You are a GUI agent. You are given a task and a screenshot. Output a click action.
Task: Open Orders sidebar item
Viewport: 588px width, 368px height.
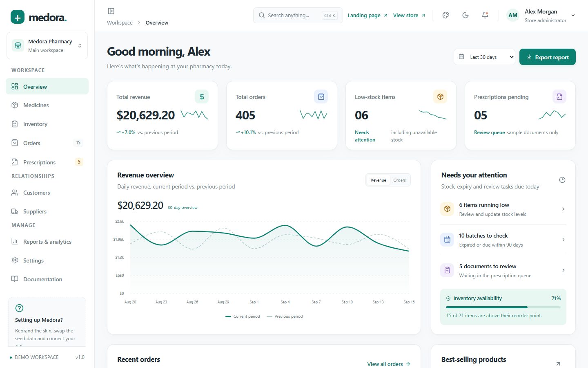pos(47,143)
